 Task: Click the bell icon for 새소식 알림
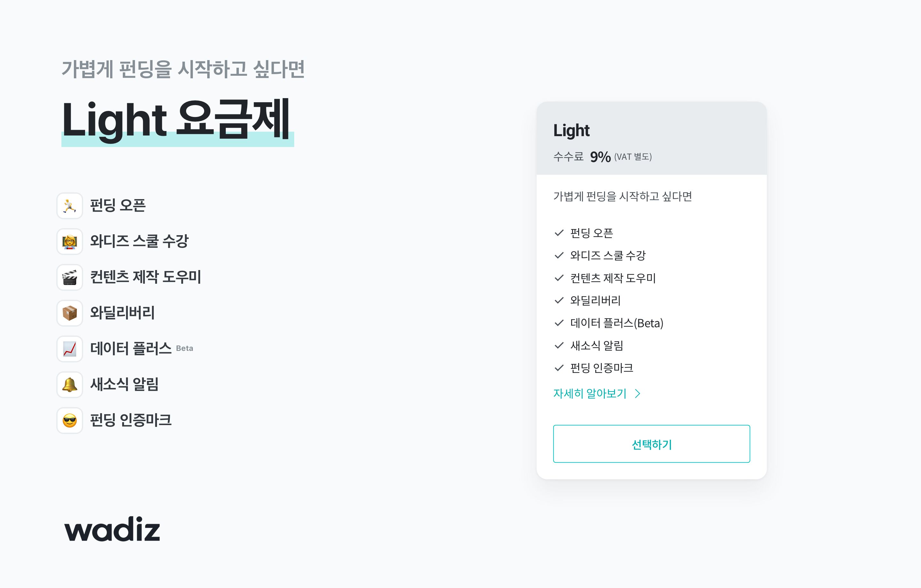click(70, 385)
